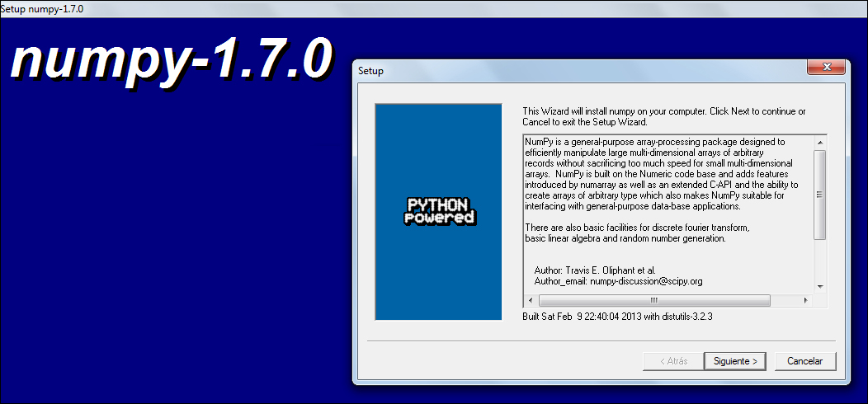The height and width of the screenshot is (404, 868).
Task: Click the Siguiente button to continue
Action: tap(735, 361)
